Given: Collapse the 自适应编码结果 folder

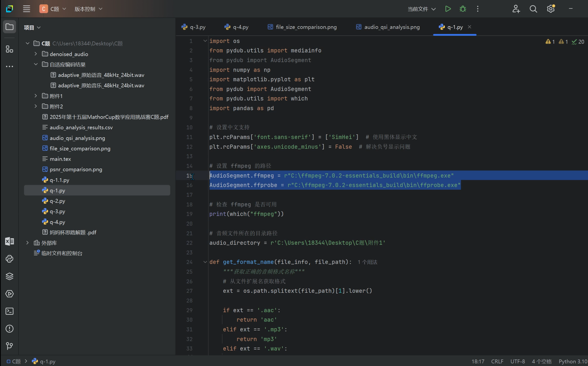Looking at the screenshot, I should (x=36, y=64).
